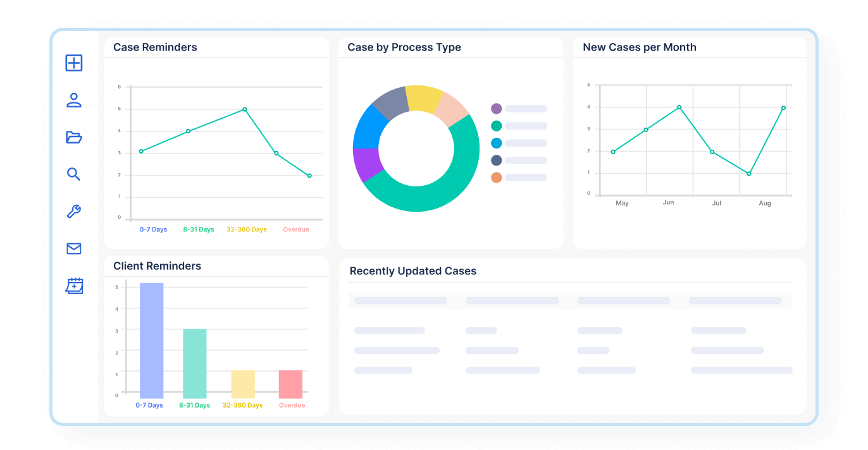Click the 8-31 Days bar in Client Reminders
The height and width of the screenshot is (450, 868).
(194, 363)
